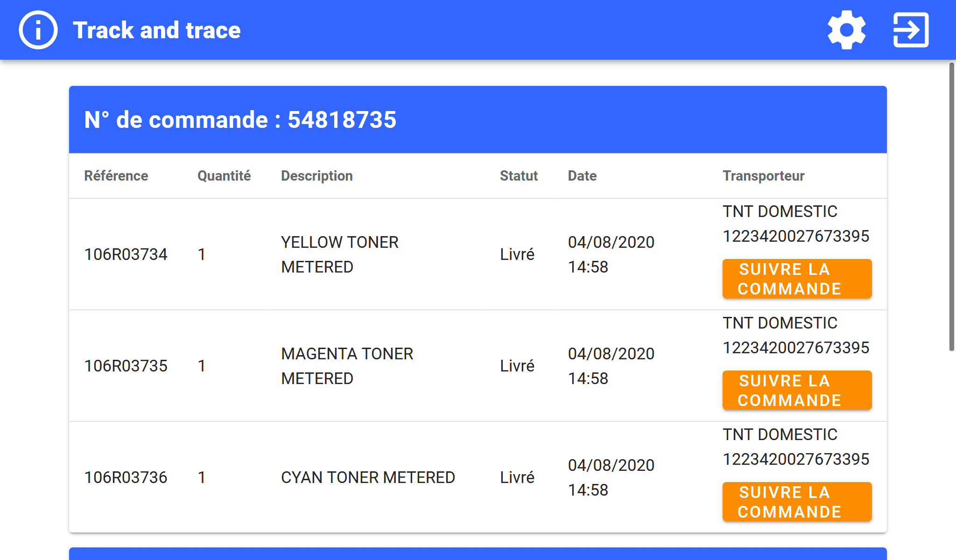Click quantity 1 in 106R03734 row
The width and height of the screenshot is (956, 560).
pos(202,254)
